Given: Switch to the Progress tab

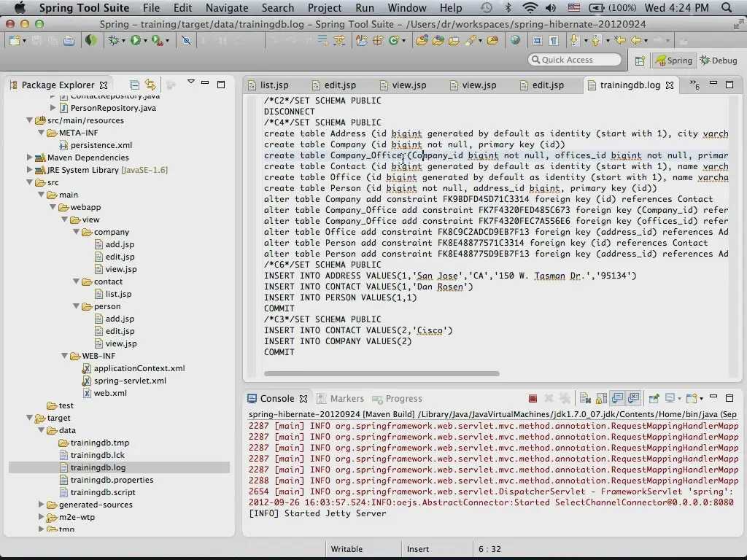Looking at the screenshot, I should point(397,399).
